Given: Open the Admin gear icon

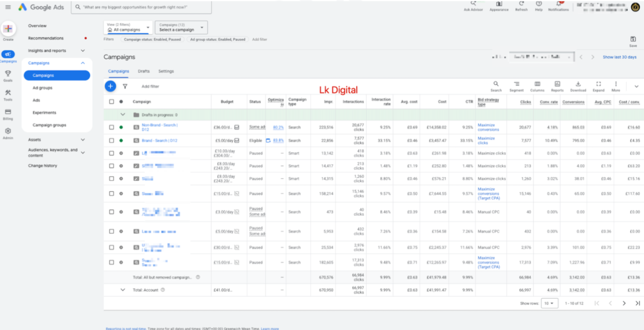Looking at the screenshot, I should 8,131.
